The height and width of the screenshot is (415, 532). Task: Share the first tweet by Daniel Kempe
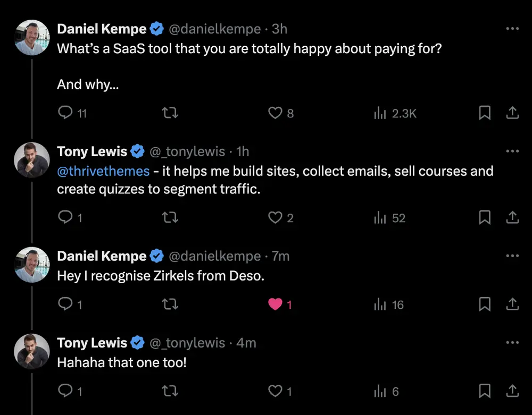512,113
